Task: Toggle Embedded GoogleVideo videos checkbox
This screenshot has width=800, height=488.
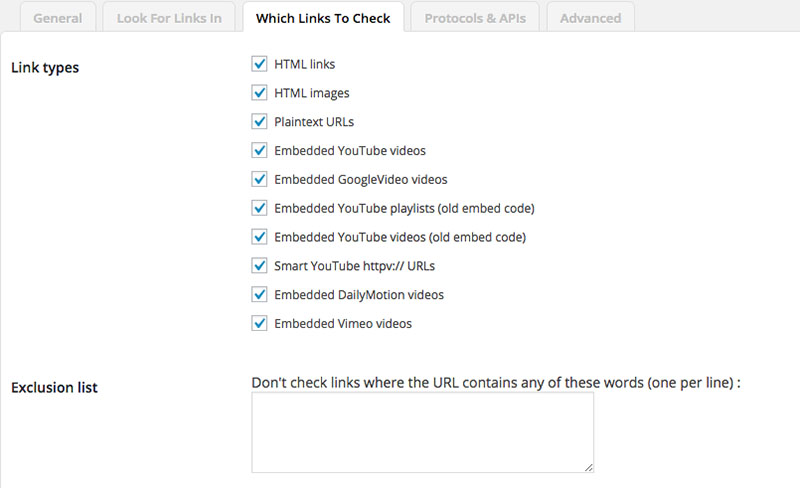Action: pos(259,179)
